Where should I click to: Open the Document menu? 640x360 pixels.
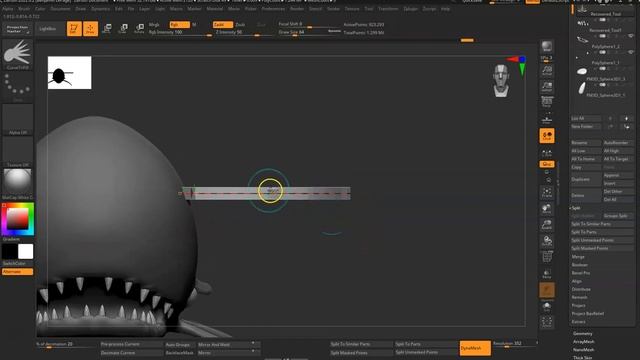pyautogui.click(x=60, y=9)
